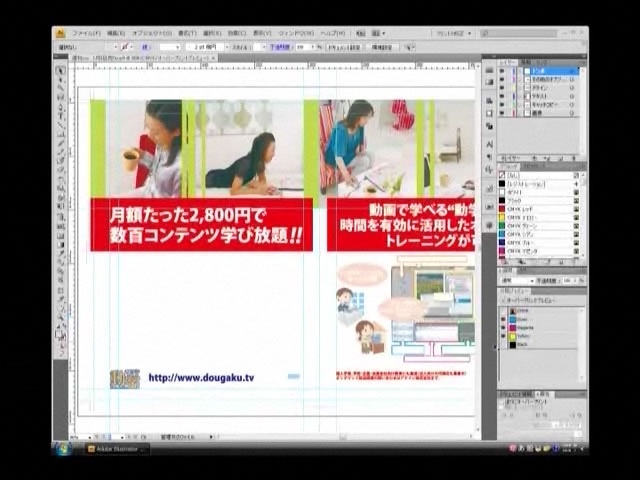Open the File menu
The width and height of the screenshot is (640, 480).
click(86, 33)
